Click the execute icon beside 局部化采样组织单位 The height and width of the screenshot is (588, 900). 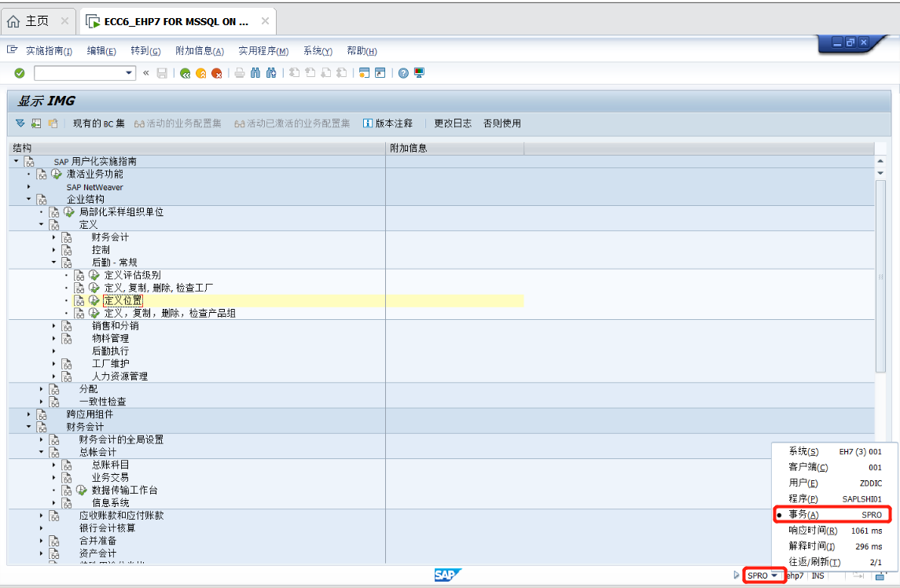coord(69,212)
